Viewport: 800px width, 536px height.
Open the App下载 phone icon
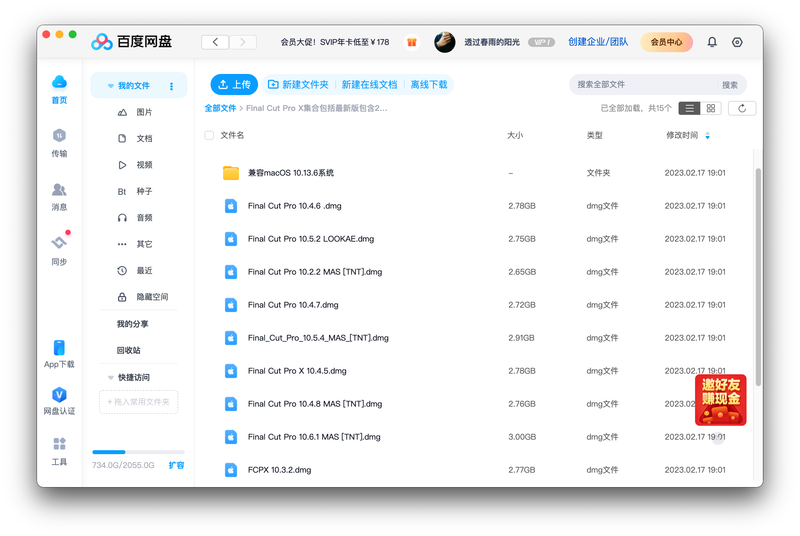[x=59, y=348]
